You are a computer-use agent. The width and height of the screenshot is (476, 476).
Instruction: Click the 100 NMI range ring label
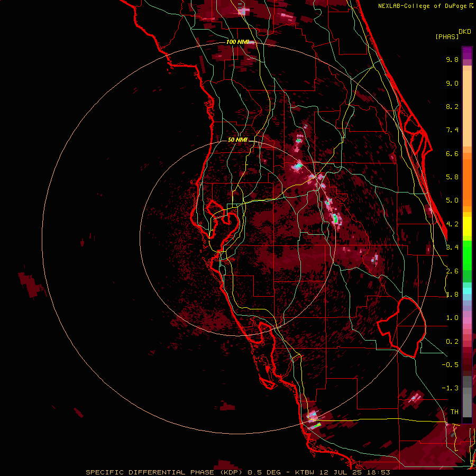(237, 42)
